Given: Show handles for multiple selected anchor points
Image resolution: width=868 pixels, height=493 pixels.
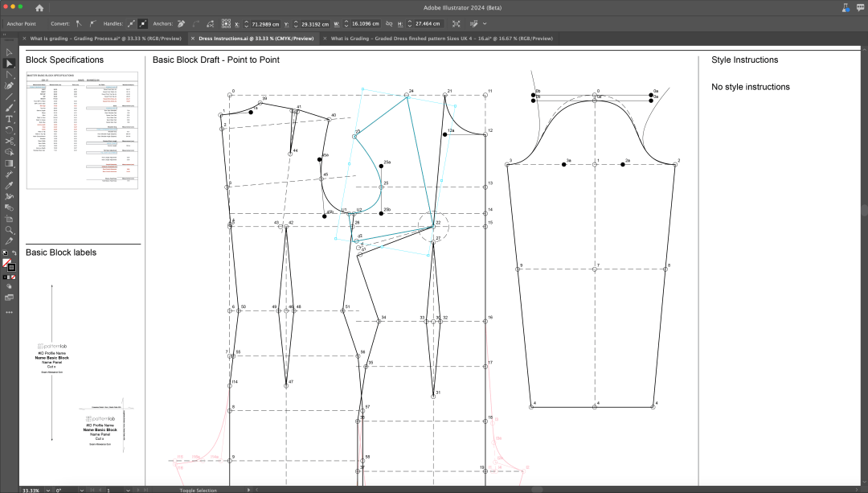Looking at the screenshot, I should tap(131, 24).
